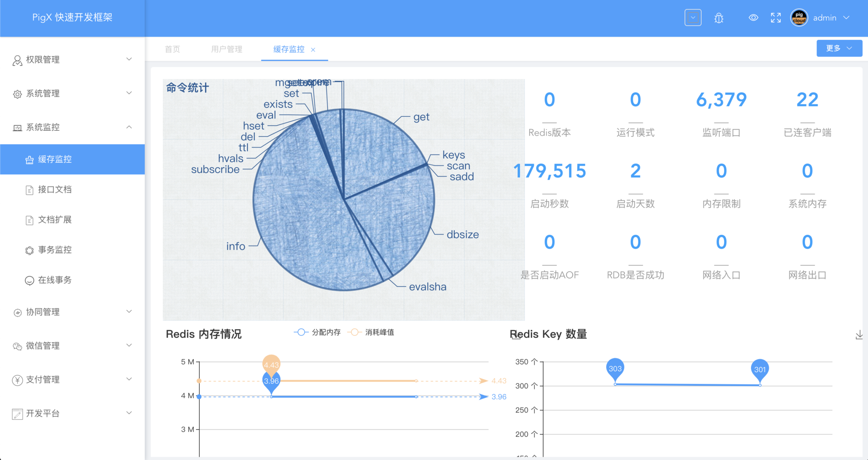Click the info slice label in pie chart
868x460 pixels.
point(236,247)
